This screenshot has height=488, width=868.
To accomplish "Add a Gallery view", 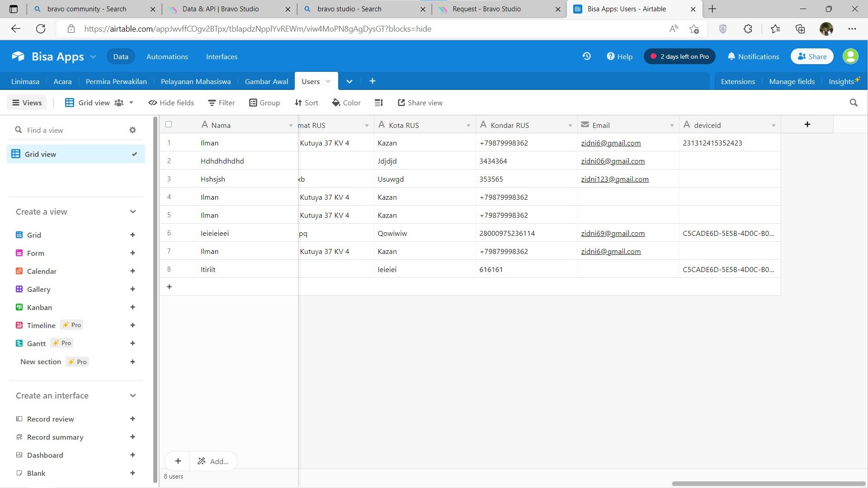I will tap(132, 289).
